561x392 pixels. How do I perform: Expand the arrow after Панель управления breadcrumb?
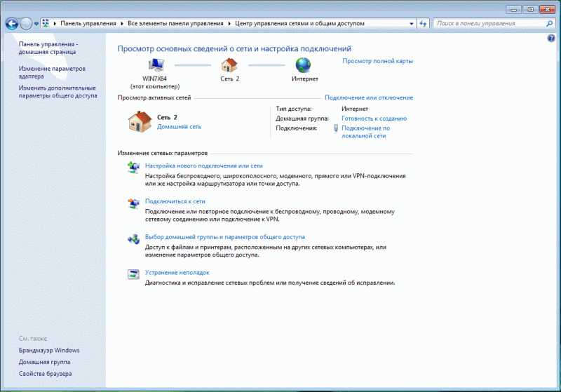[x=122, y=23]
